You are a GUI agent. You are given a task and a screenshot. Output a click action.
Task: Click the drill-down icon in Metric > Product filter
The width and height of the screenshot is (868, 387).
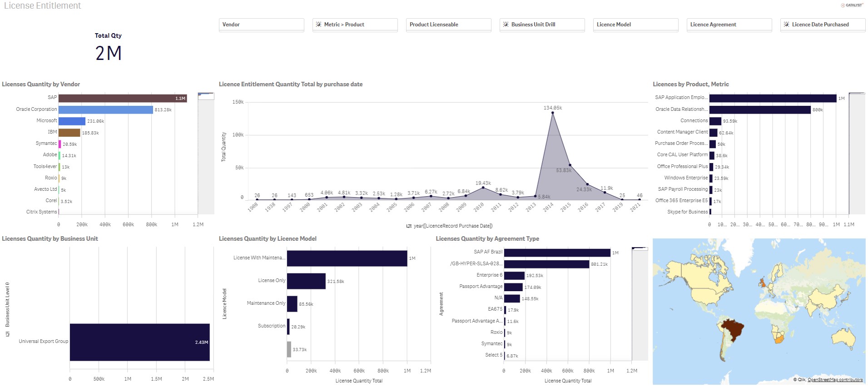(x=319, y=25)
